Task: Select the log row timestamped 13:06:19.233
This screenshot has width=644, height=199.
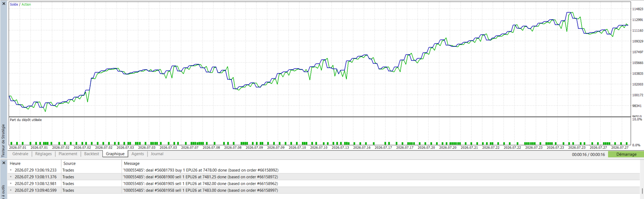Action: [x=324, y=170]
